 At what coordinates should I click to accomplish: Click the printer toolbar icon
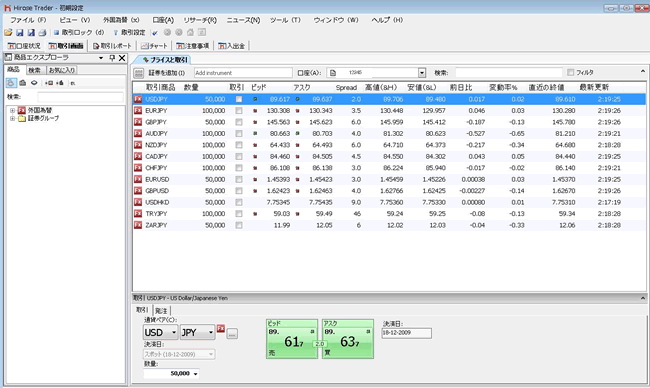point(42,32)
